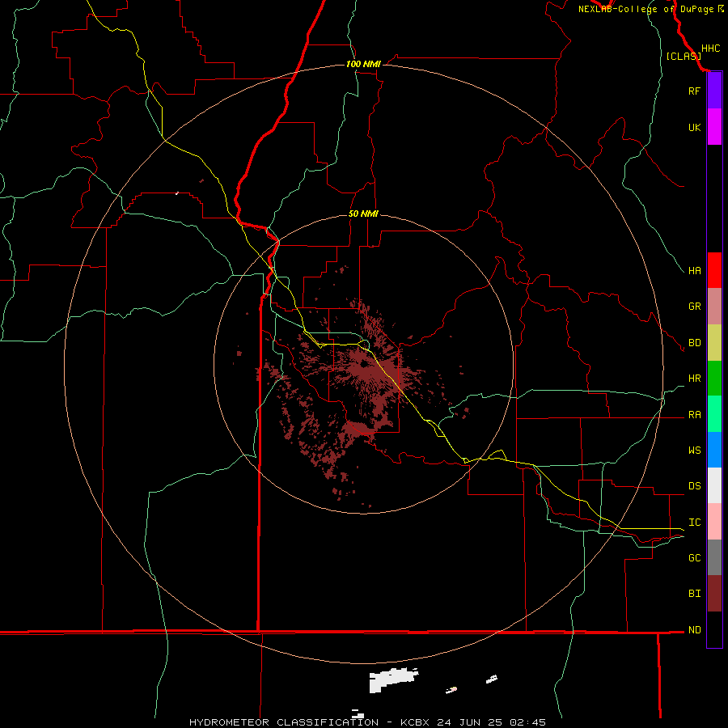728x728 pixels.
Task: Click the gray GC legend swatch
Action: (x=714, y=557)
